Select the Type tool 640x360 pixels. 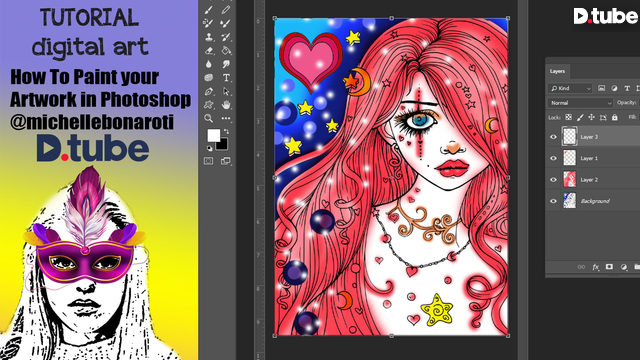pyautogui.click(x=226, y=78)
